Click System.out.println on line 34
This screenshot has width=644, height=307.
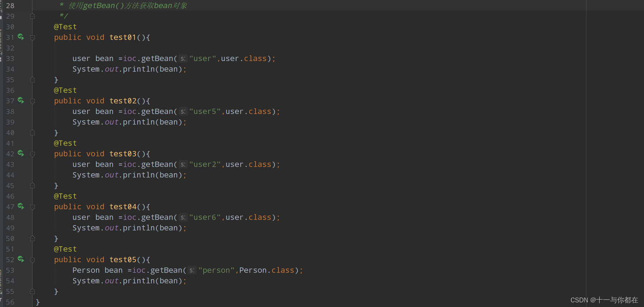coord(114,69)
